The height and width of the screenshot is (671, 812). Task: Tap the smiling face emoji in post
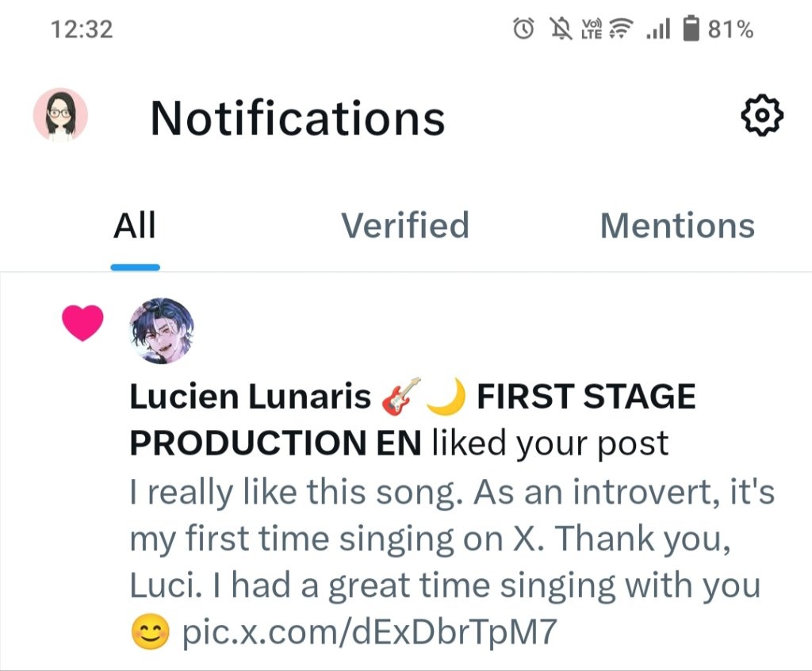click(150, 633)
